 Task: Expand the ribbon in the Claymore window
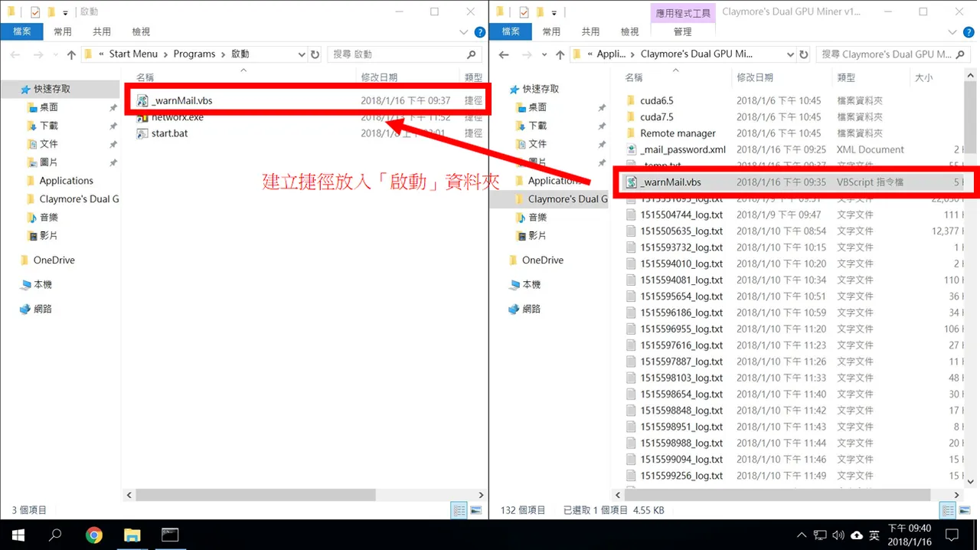[952, 32]
